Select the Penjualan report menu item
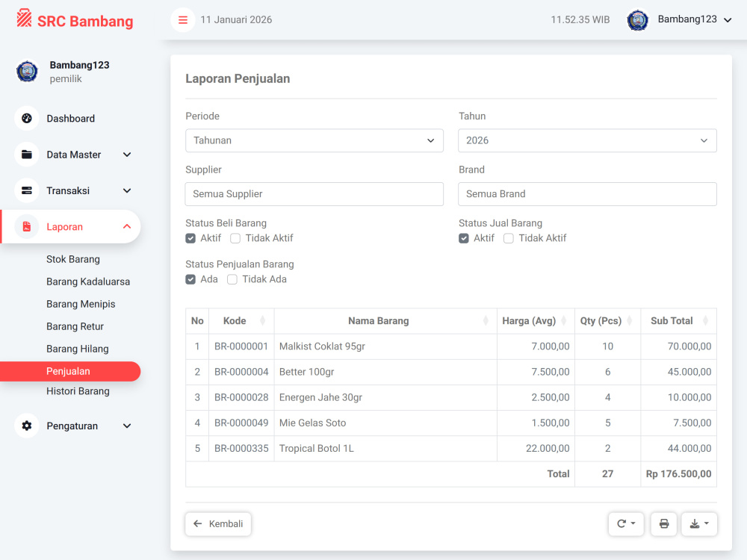Image resolution: width=747 pixels, height=560 pixels. click(70, 371)
